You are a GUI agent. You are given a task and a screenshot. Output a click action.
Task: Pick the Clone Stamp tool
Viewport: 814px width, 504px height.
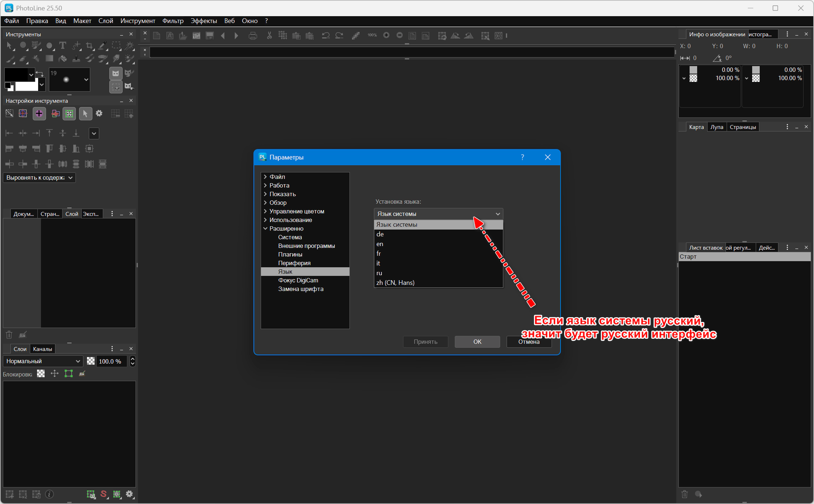76,59
